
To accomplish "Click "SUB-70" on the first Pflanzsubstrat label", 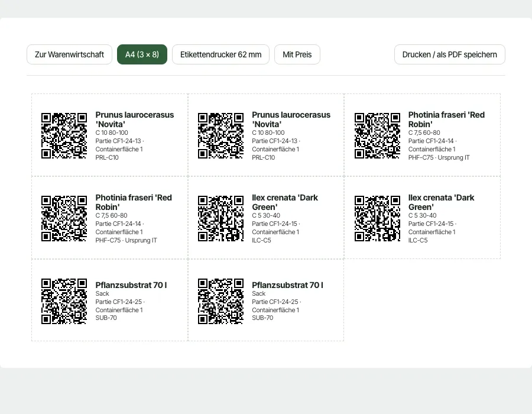I will tap(106, 318).
